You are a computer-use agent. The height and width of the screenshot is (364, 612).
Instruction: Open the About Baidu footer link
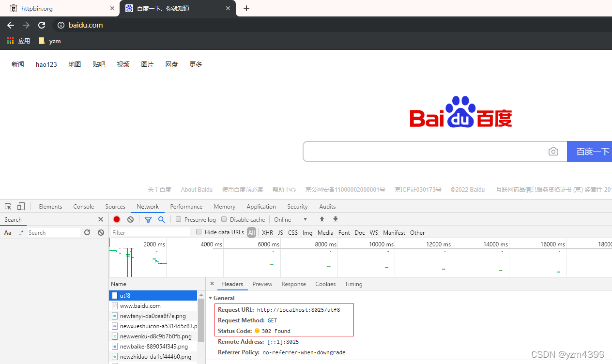pyautogui.click(x=197, y=190)
